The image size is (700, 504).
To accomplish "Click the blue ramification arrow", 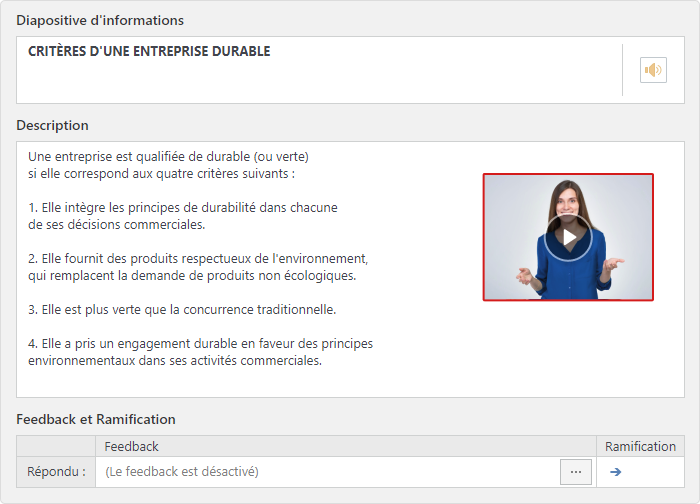I will coord(616,472).
